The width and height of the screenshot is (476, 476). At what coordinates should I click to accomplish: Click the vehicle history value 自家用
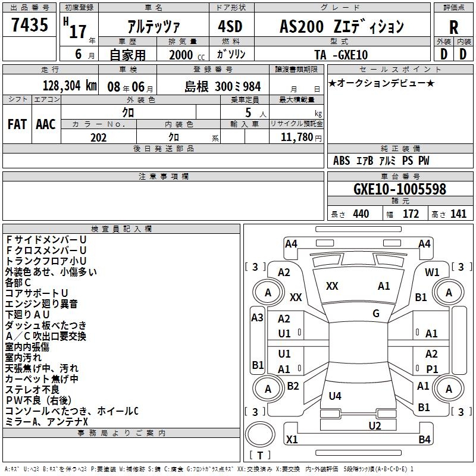click(127, 55)
